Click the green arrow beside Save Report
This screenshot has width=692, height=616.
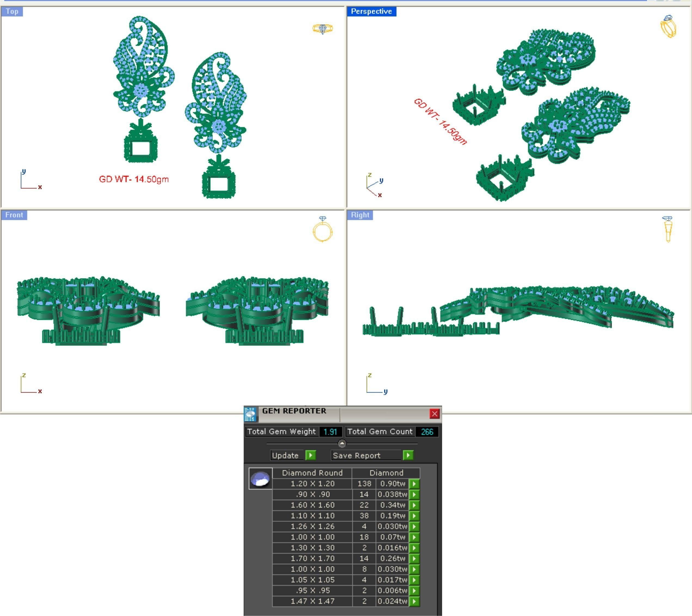(x=408, y=455)
